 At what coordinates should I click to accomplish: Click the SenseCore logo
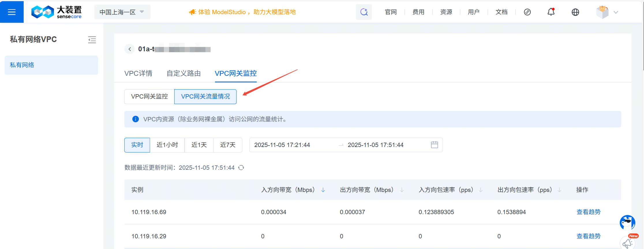(x=57, y=12)
